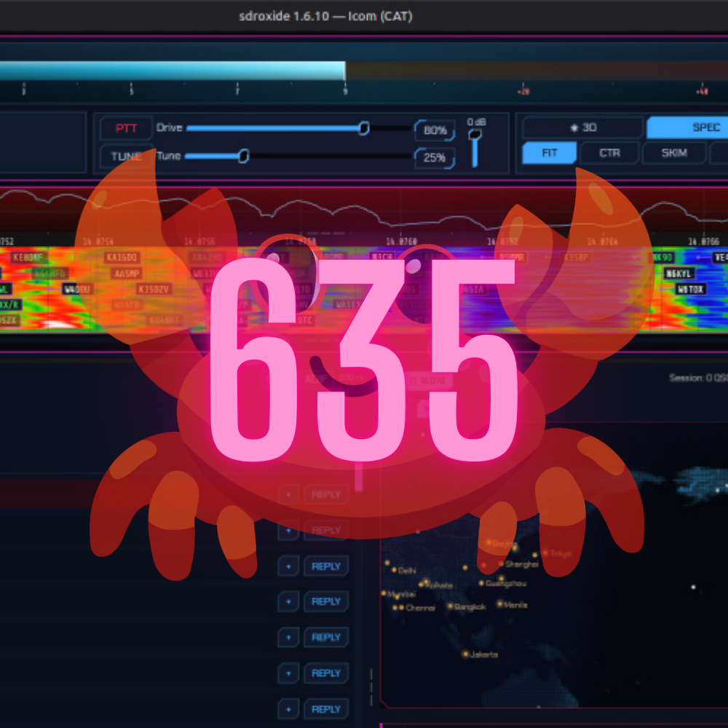Viewport: 728px width, 728px height.
Task: Click the W8TOX callsign tag
Action: click(x=690, y=289)
